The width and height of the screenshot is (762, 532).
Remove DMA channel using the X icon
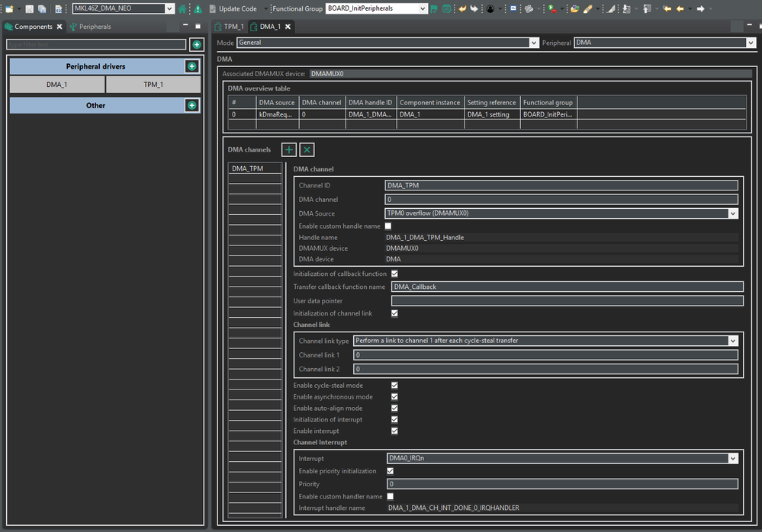click(x=307, y=150)
